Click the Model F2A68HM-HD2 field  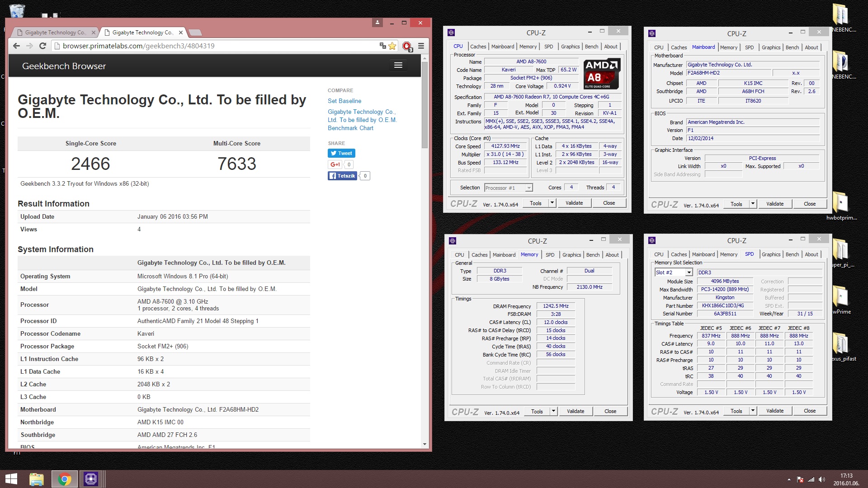(729, 73)
